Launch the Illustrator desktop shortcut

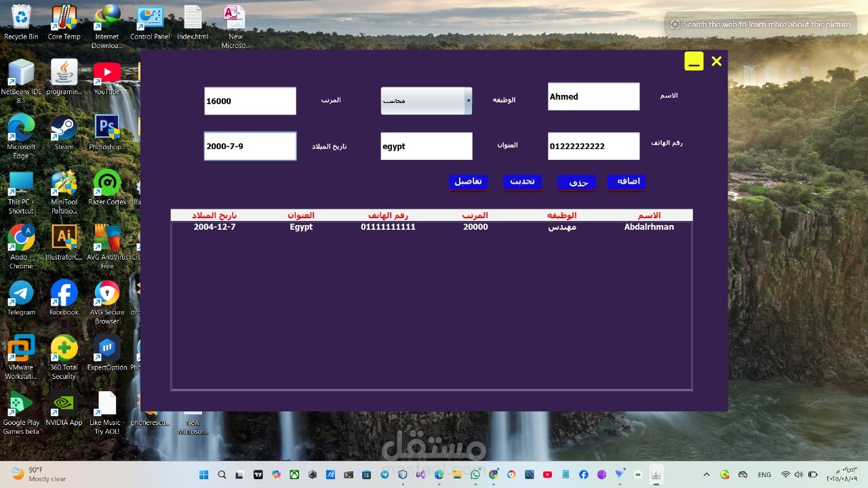(64, 243)
